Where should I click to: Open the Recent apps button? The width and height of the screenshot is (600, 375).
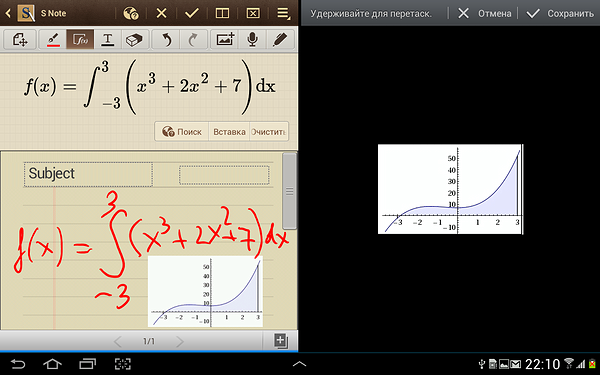[88, 364]
